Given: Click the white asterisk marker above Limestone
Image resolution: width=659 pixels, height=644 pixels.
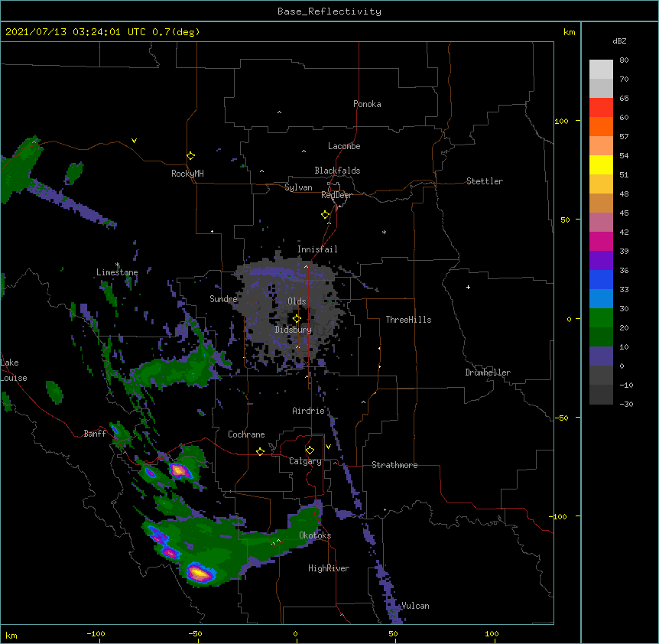Looking at the screenshot, I should point(117,265).
